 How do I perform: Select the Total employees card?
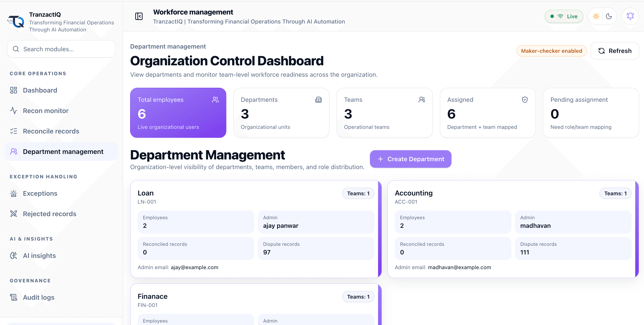click(178, 113)
